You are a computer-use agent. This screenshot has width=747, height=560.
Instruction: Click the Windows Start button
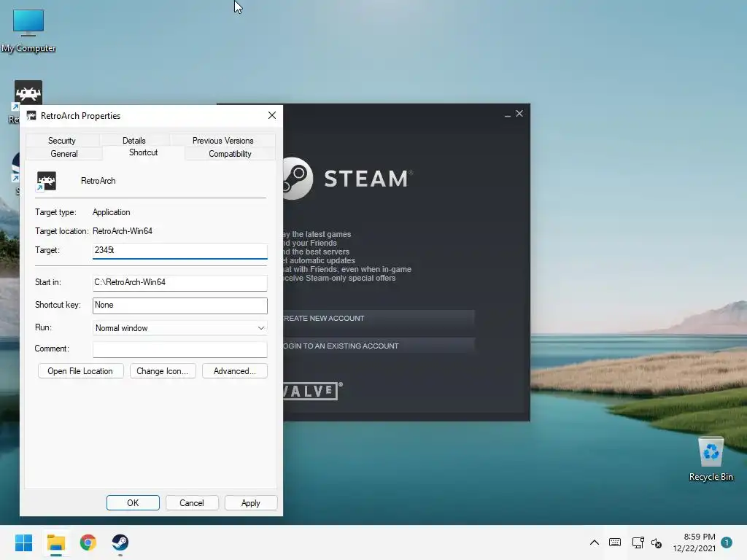(23, 542)
